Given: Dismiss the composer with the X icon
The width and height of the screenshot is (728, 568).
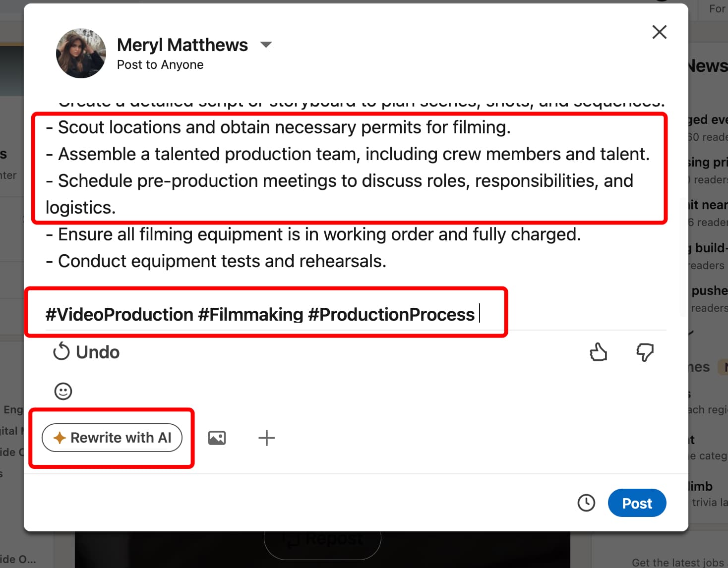Looking at the screenshot, I should pyautogui.click(x=659, y=31).
